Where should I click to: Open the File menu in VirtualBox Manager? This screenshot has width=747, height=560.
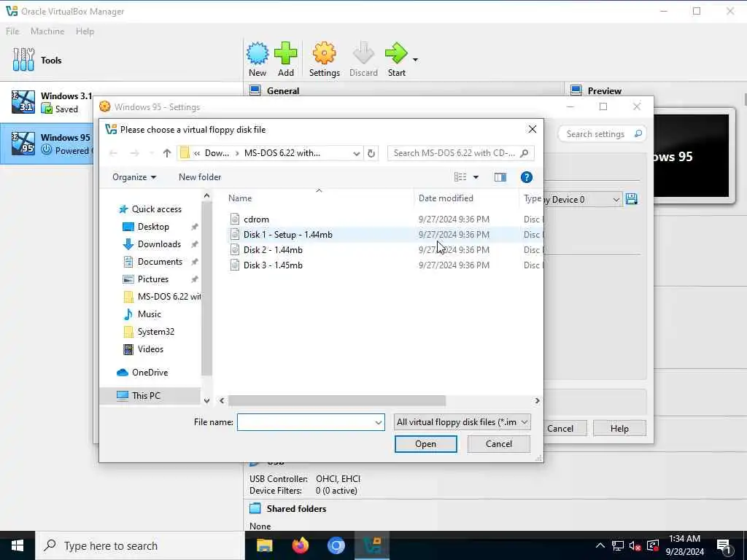tap(12, 31)
